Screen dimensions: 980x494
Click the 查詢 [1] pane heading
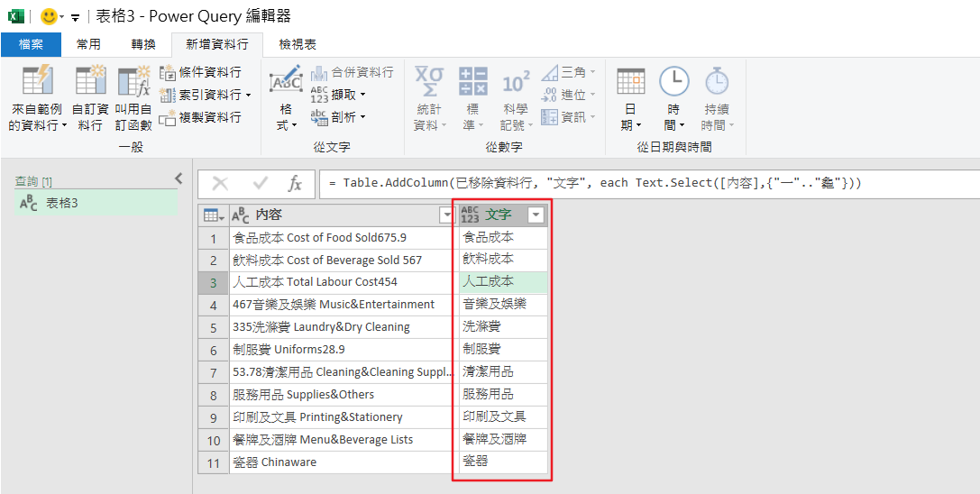pos(33,181)
